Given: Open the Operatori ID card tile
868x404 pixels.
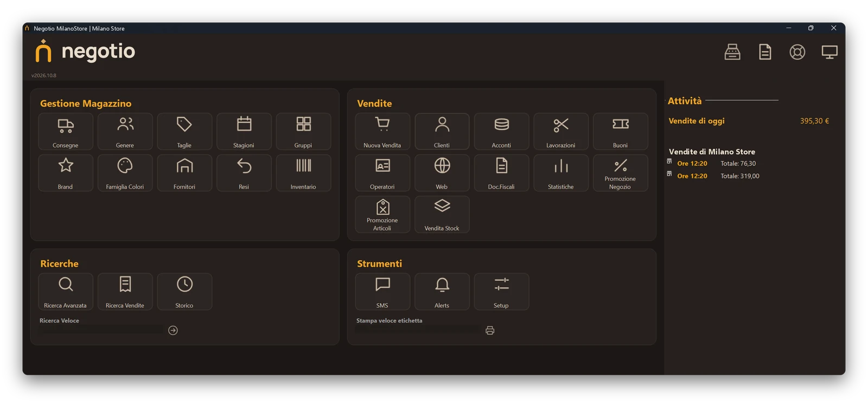Looking at the screenshot, I should [382, 173].
